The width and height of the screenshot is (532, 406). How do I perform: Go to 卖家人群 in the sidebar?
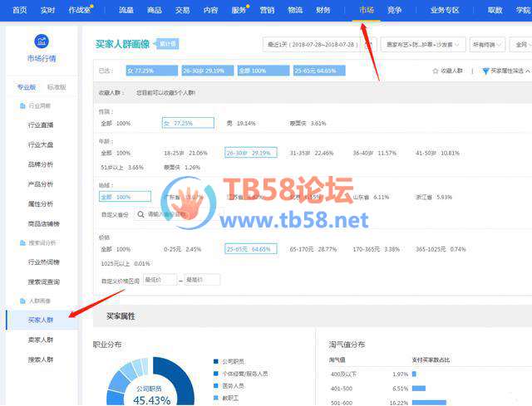tap(41, 340)
